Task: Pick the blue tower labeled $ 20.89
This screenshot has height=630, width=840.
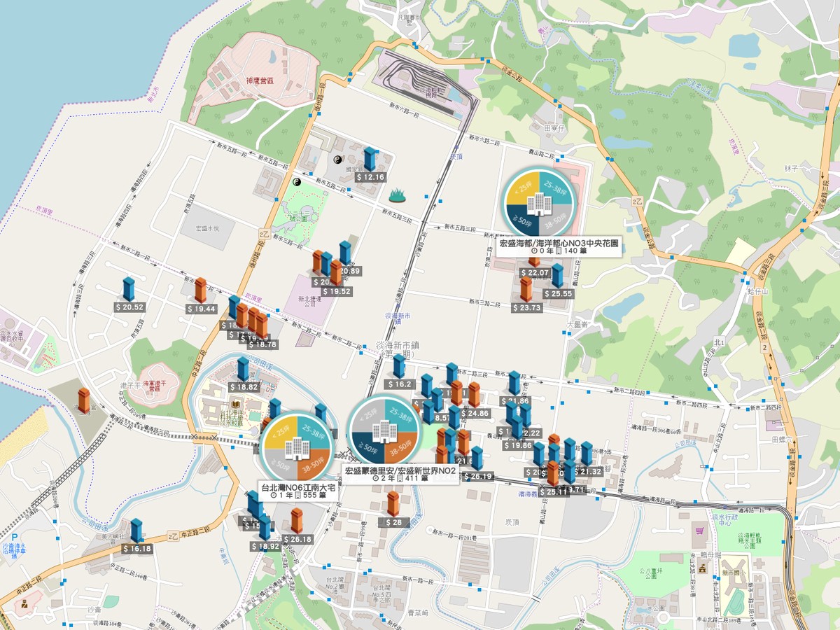Action: click(345, 253)
